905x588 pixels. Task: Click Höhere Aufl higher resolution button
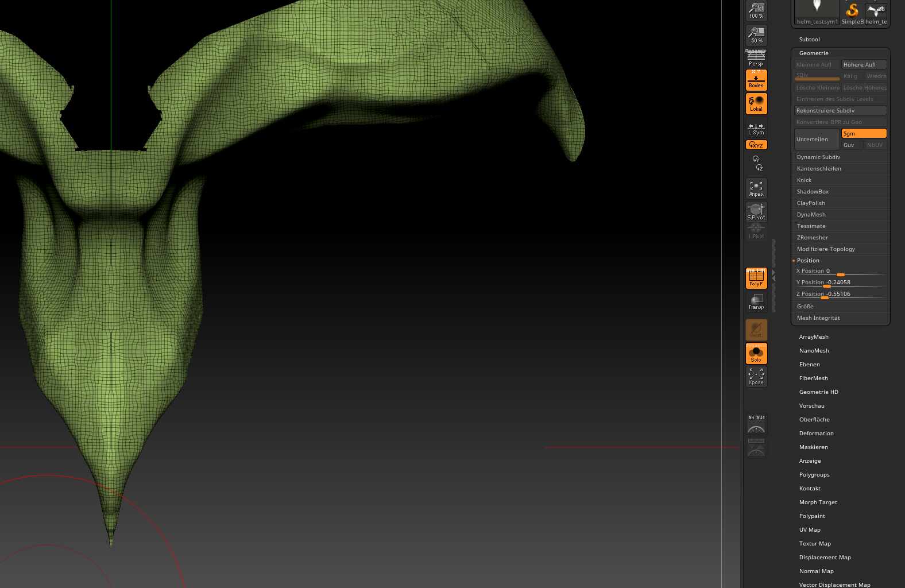pos(864,65)
